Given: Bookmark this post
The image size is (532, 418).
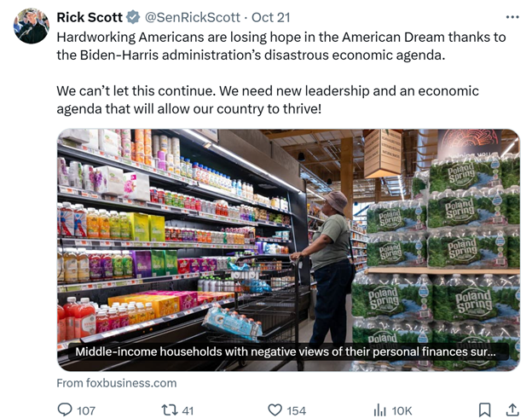Looking at the screenshot, I should [x=484, y=409].
